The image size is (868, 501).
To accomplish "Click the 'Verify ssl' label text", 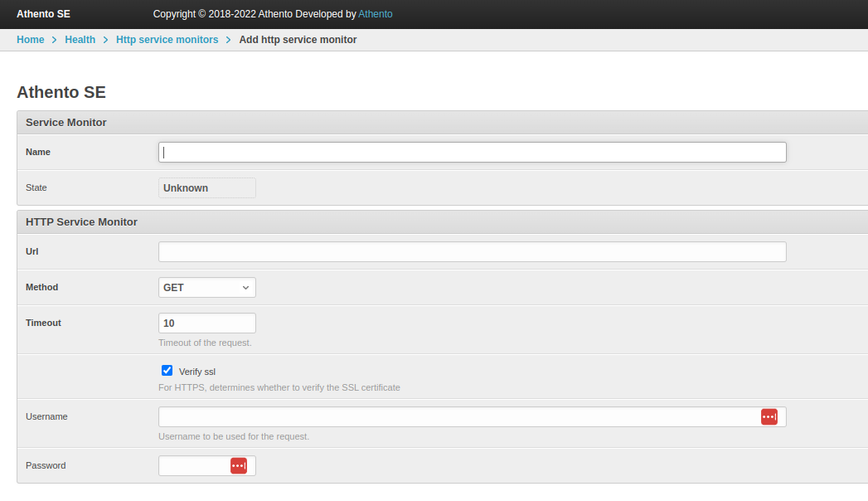I will pyautogui.click(x=196, y=372).
